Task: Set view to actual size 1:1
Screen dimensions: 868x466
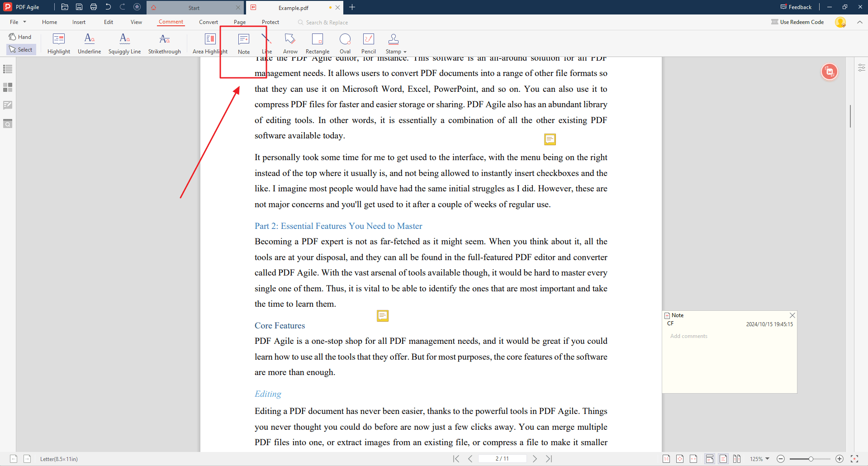Action: pyautogui.click(x=666, y=459)
